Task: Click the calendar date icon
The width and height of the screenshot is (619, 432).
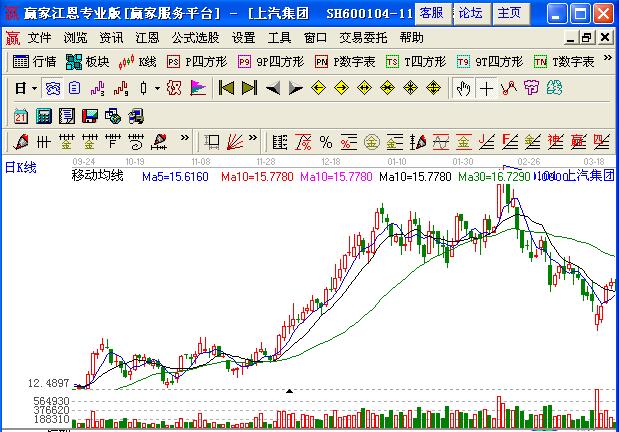Action: [22, 115]
